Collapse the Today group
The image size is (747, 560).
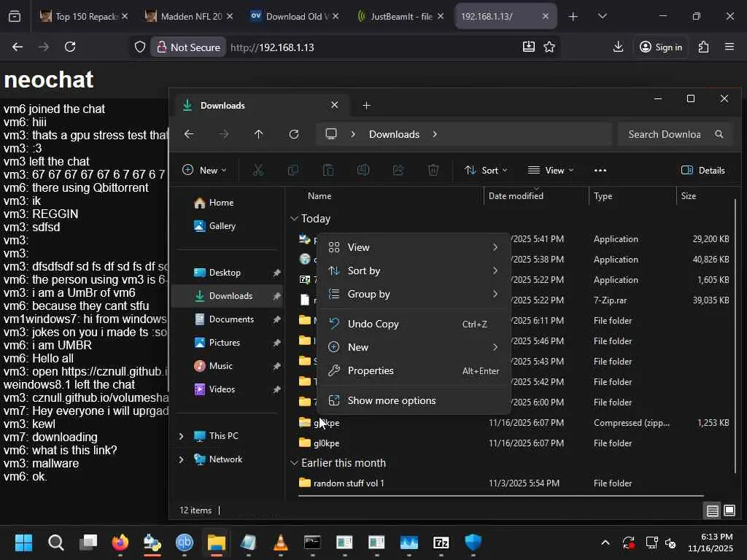pos(294,219)
